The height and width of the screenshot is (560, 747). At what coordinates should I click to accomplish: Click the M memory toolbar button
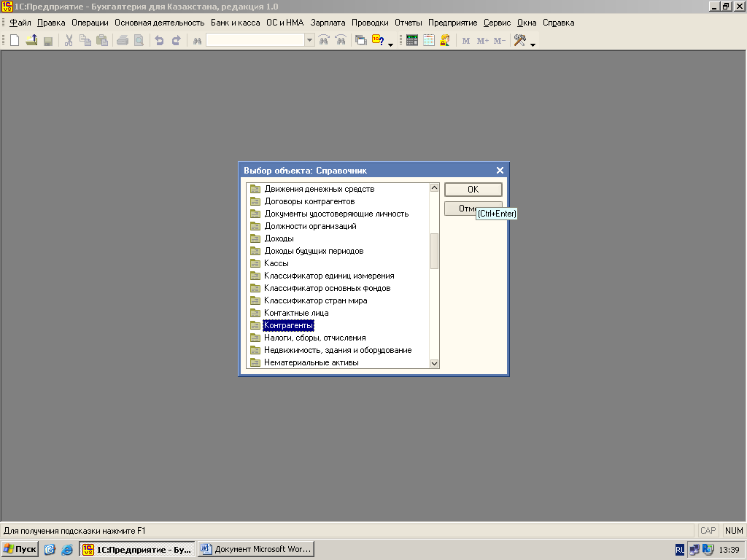[x=466, y=41]
